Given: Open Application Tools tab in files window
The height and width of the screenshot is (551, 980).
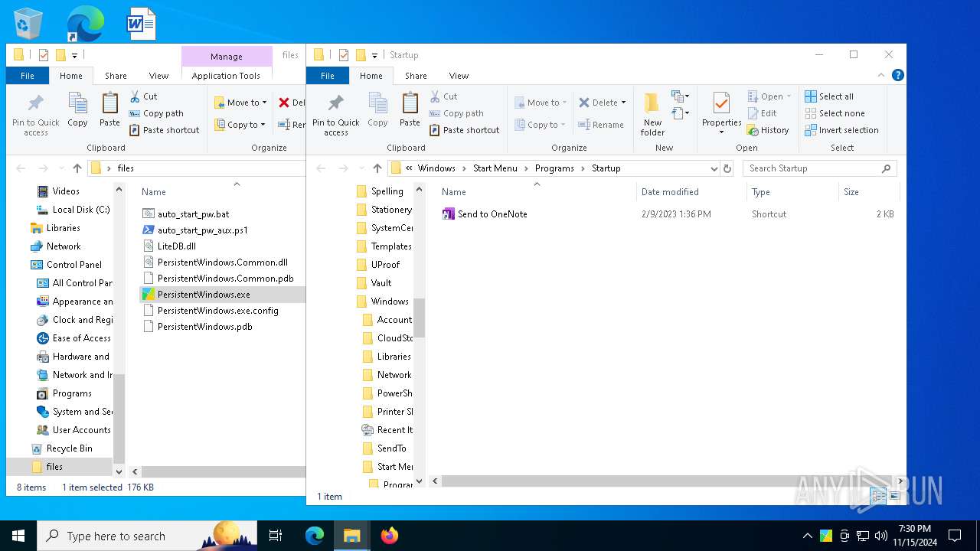Looking at the screenshot, I should point(226,76).
